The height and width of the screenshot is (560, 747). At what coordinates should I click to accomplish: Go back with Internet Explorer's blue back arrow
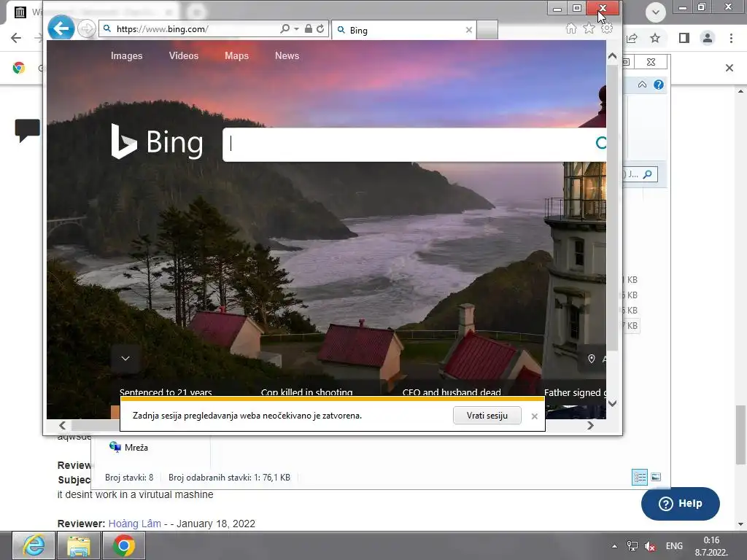point(61,28)
